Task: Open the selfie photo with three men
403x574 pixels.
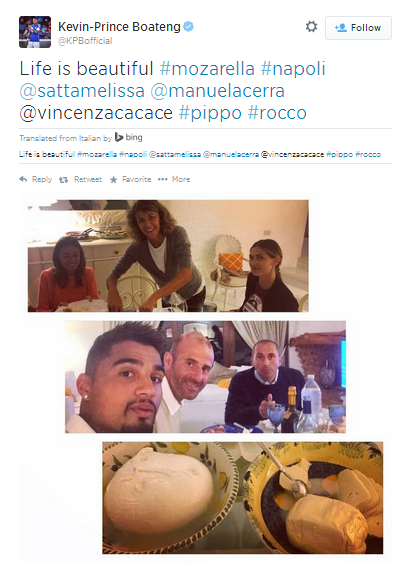Action: tap(205, 377)
